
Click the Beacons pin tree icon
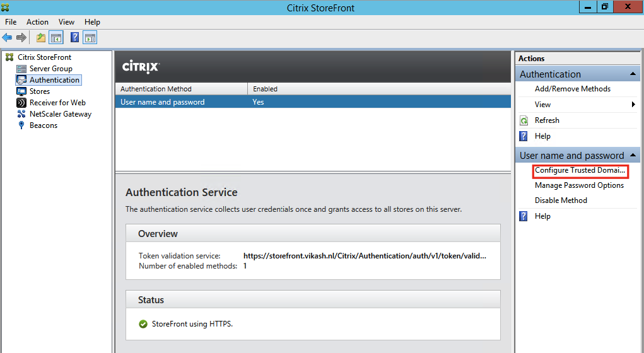pos(21,125)
